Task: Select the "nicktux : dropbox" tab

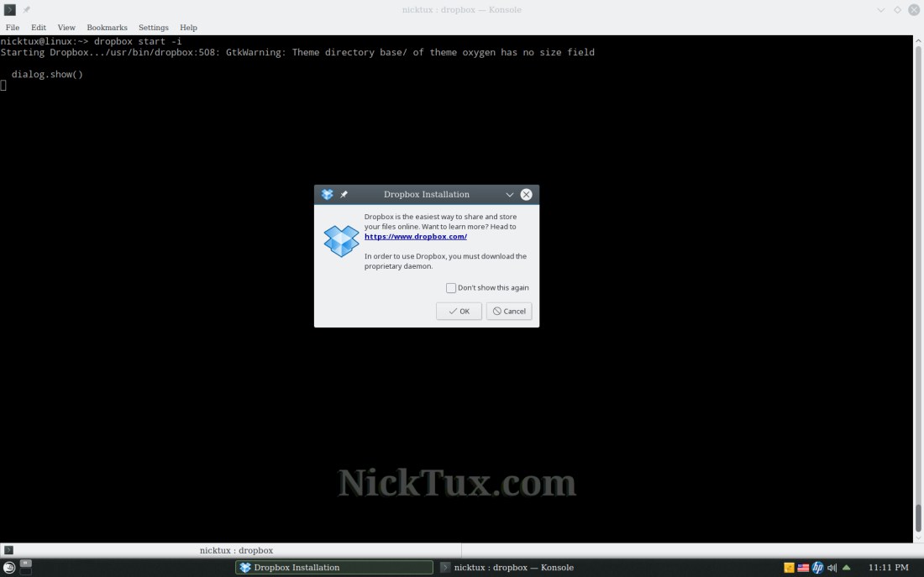Action: coord(236,550)
